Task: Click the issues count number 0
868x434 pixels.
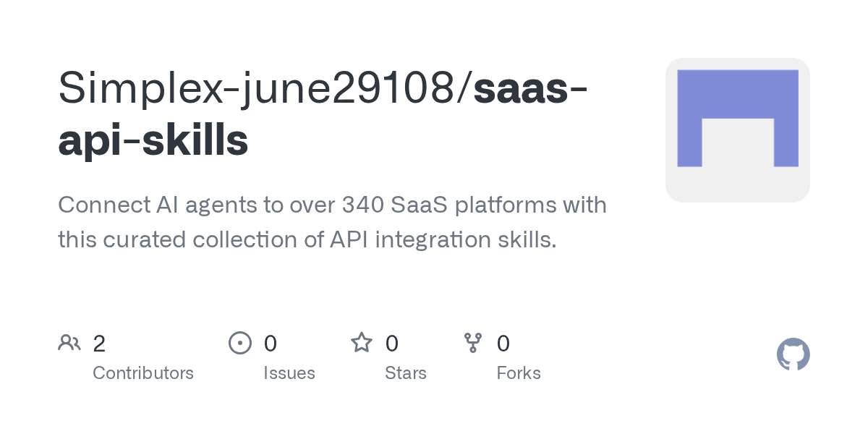Action: point(271,343)
